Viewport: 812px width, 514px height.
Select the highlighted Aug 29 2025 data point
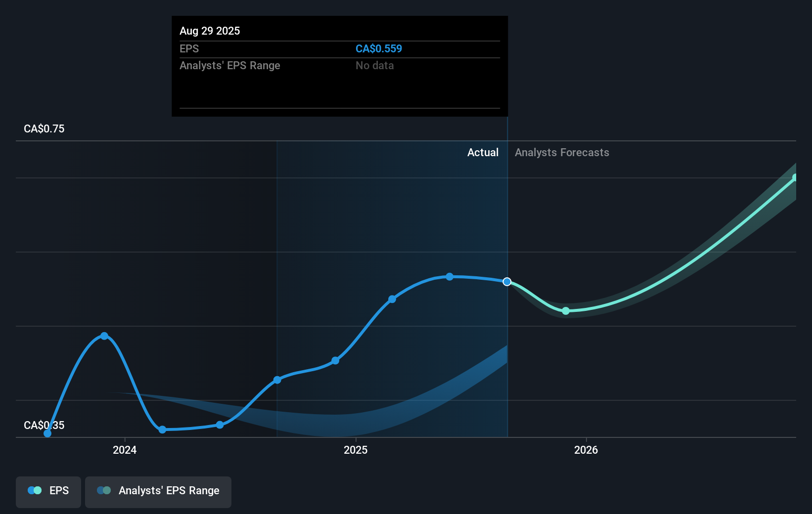[x=507, y=282]
